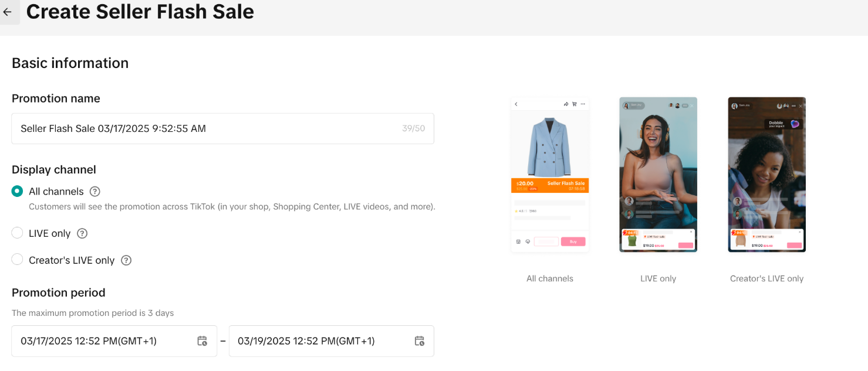The image size is (868, 371).
Task: Click the help icon beside Creator's LIVE only
Action: coord(126,260)
